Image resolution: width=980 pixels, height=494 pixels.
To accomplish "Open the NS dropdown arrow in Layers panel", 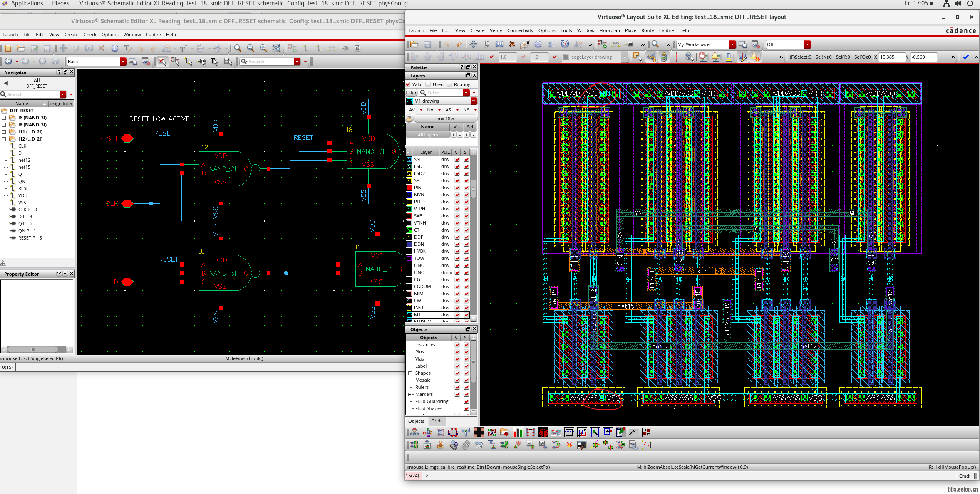I will click(x=475, y=110).
